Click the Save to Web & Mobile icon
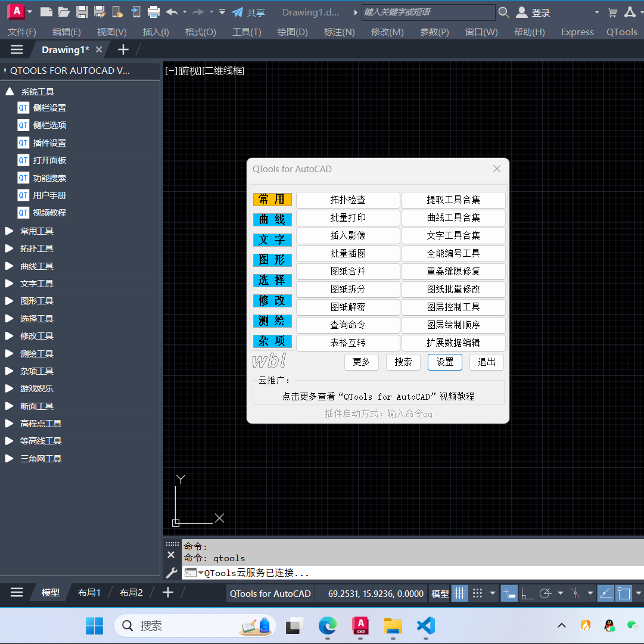644x644 pixels. coord(136,12)
